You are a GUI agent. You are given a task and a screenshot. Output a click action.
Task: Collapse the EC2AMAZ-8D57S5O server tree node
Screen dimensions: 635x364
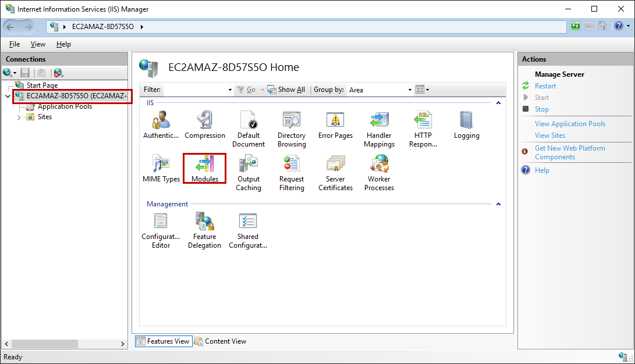(8, 97)
